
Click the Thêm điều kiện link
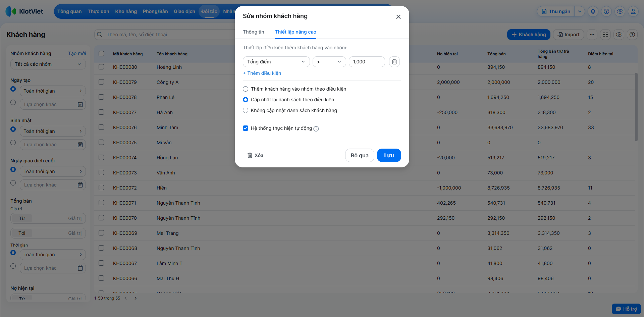pyautogui.click(x=262, y=73)
